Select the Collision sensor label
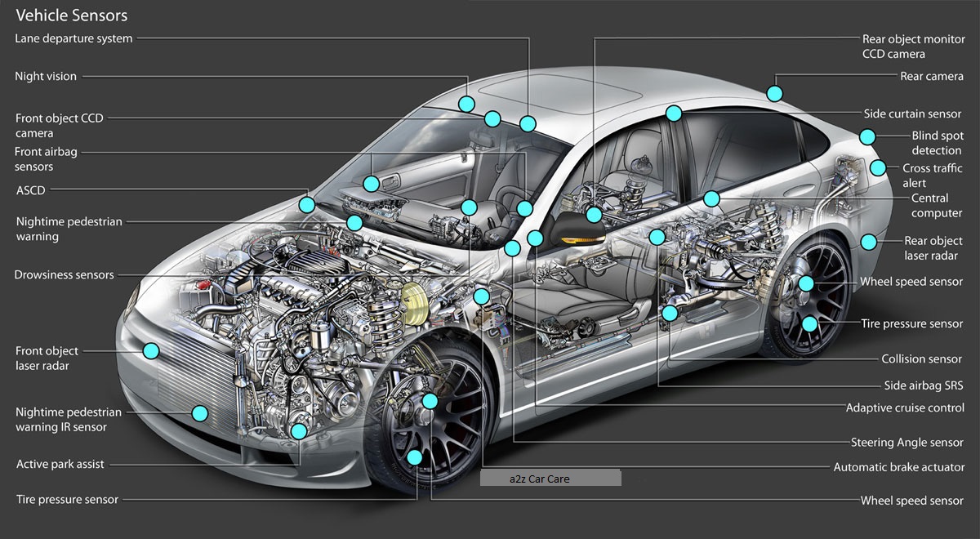The height and width of the screenshot is (539, 980). [922, 359]
